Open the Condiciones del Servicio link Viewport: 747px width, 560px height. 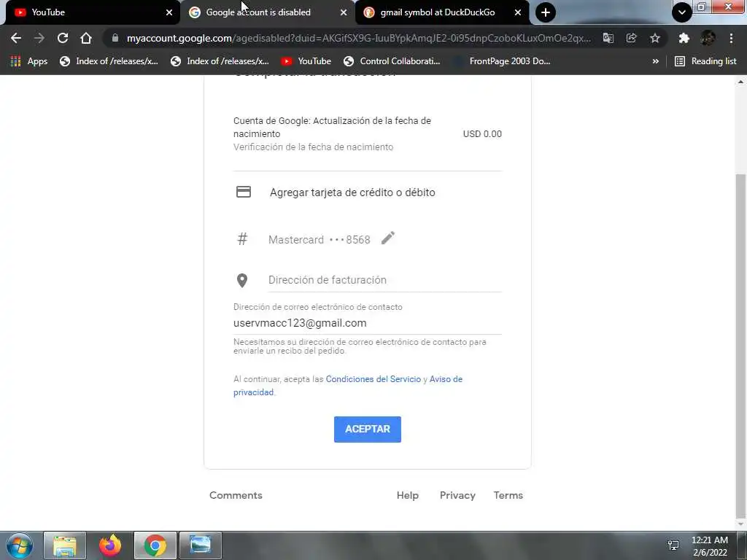coord(373,379)
